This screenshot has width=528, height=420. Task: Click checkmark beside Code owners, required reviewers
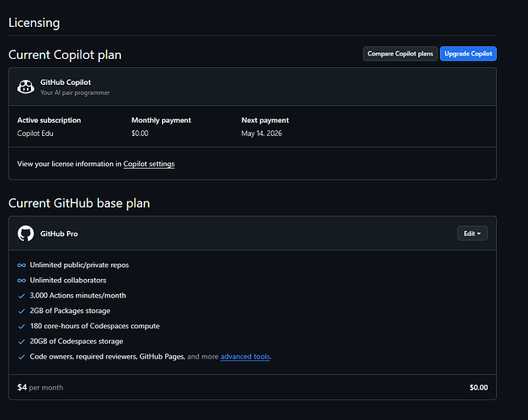point(22,357)
